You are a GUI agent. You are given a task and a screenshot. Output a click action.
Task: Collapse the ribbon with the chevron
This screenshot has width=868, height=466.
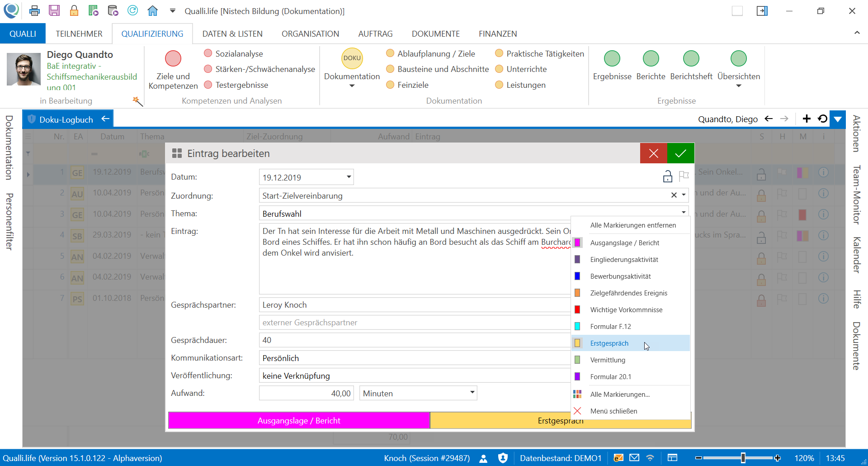tap(857, 33)
